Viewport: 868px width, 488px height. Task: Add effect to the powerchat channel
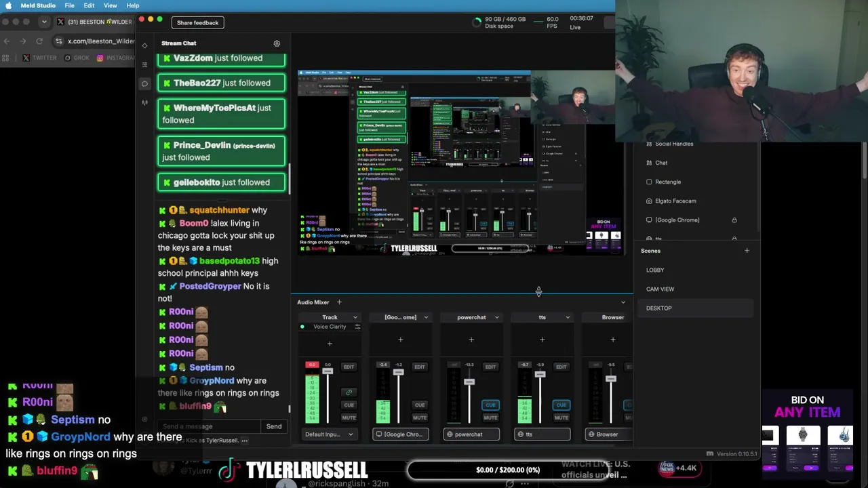(x=471, y=340)
